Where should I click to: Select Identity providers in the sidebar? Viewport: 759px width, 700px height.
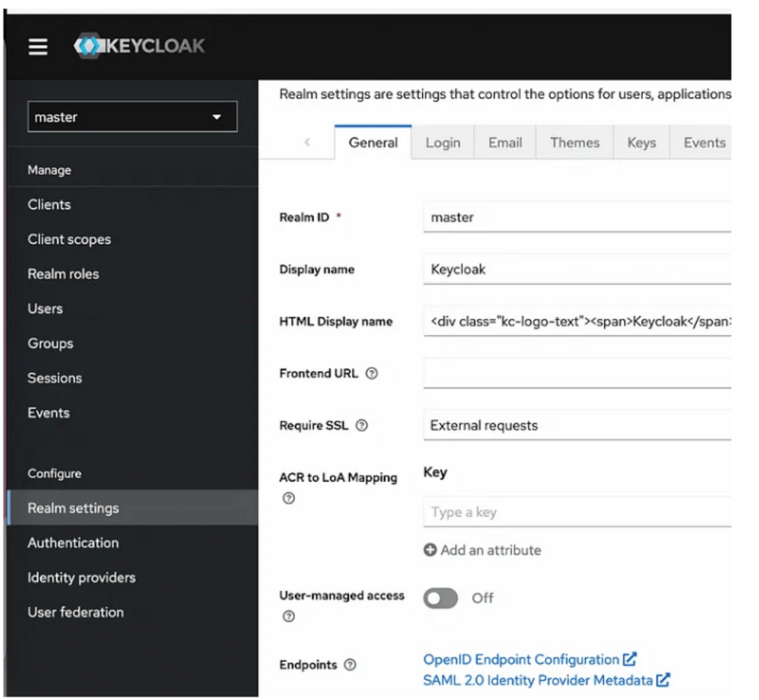tap(81, 577)
